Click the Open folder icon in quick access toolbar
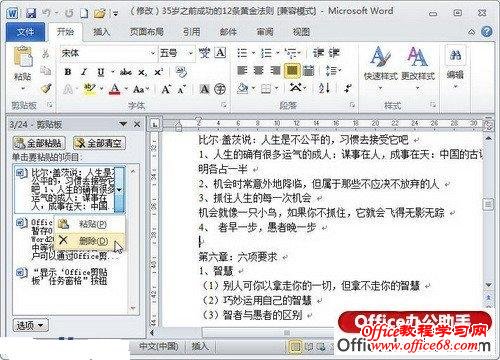The image size is (500, 360). pyautogui.click(x=99, y=14)
